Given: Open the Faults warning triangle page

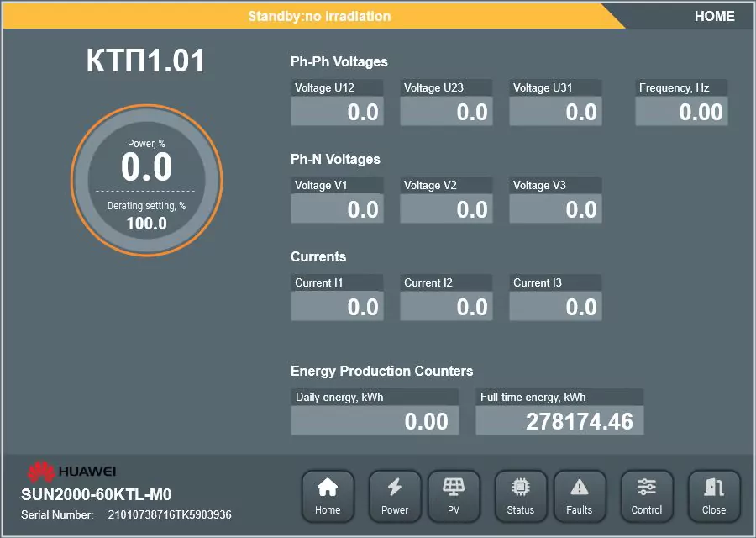Looking at the screenshot, I should [x=580, y=497].
